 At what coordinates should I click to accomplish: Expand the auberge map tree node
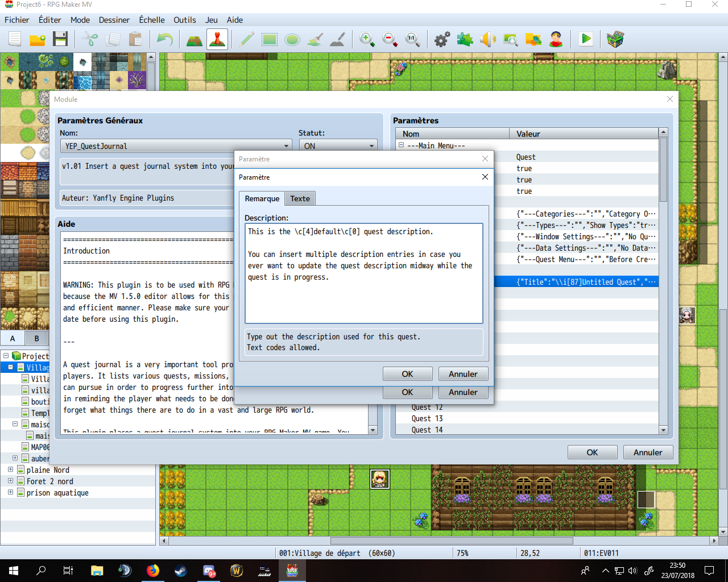(15, 458)
